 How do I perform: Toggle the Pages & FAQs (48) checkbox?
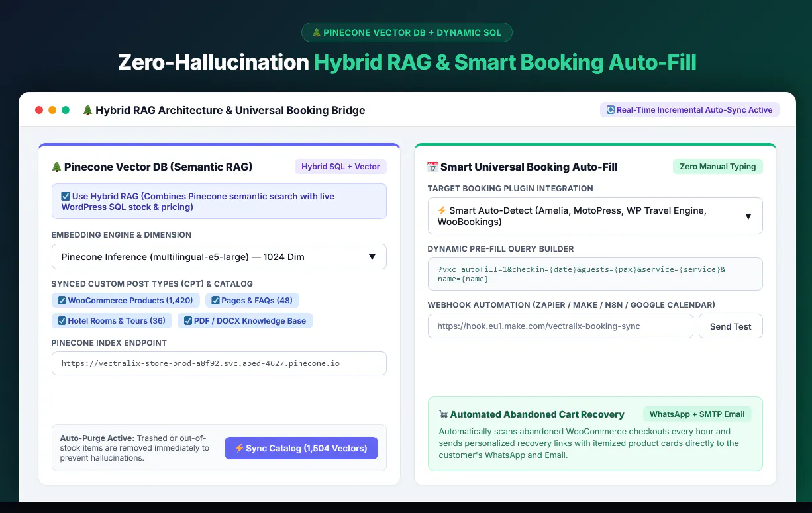click(x=215, y=301)
